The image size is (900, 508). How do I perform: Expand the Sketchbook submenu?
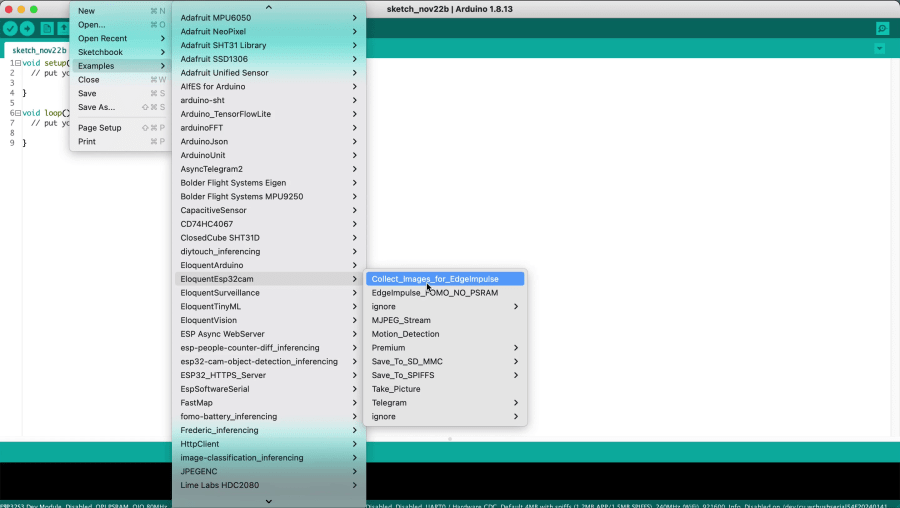[x=121, y=52]
